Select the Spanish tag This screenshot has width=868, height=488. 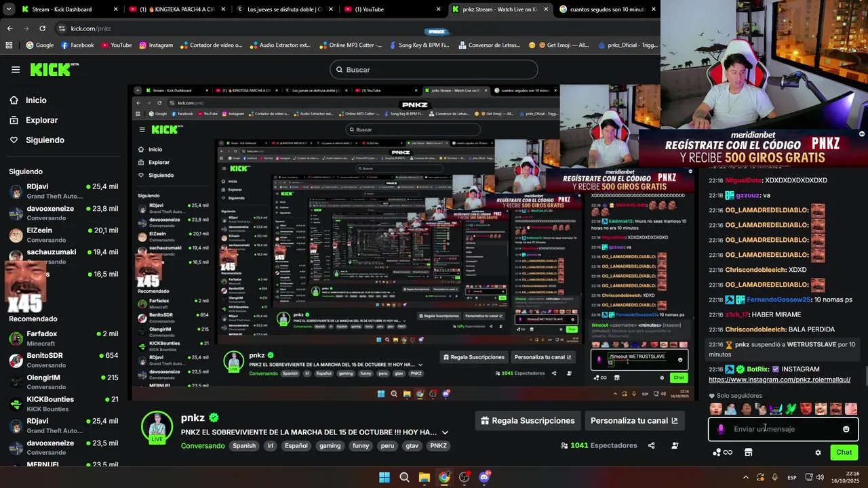point(244,446)
